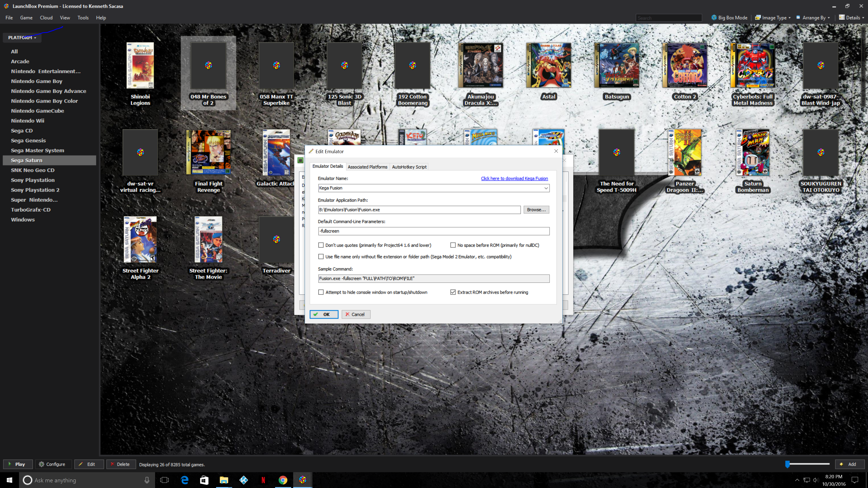Select Shinobi Legions box art
This screenshot has width=868, height=488.
140,65
